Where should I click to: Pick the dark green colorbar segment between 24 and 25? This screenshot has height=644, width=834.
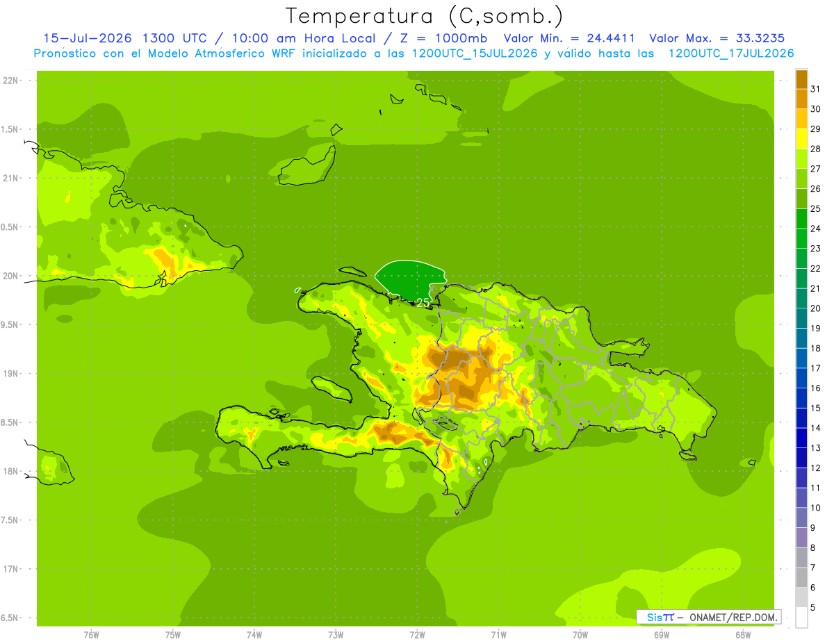tap(801, 219)
